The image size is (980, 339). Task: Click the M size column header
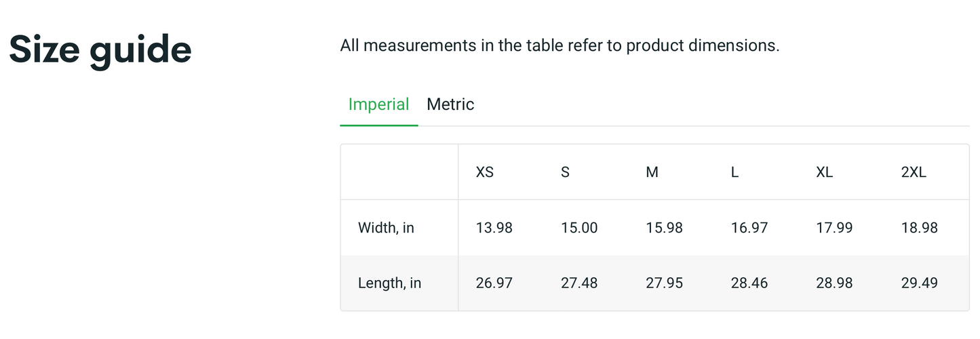pyautogui.click(x=652, y=172)
